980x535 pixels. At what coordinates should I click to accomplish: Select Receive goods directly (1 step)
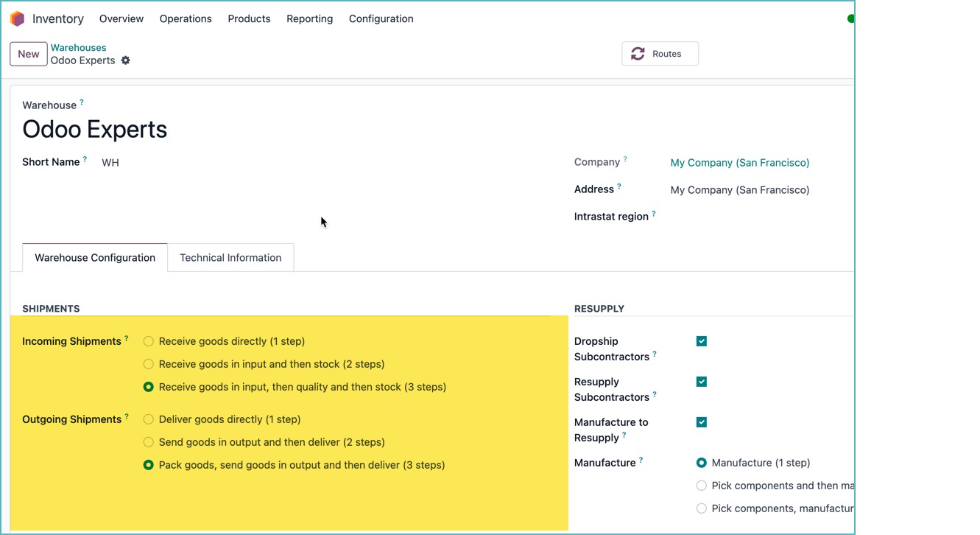pyautogui.click(x=149, y=341)
